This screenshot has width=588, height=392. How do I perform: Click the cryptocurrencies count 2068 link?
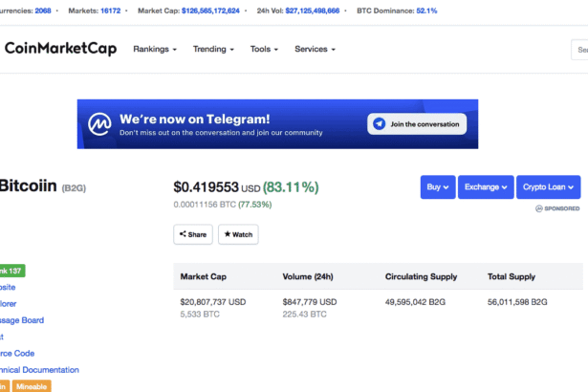43,11
